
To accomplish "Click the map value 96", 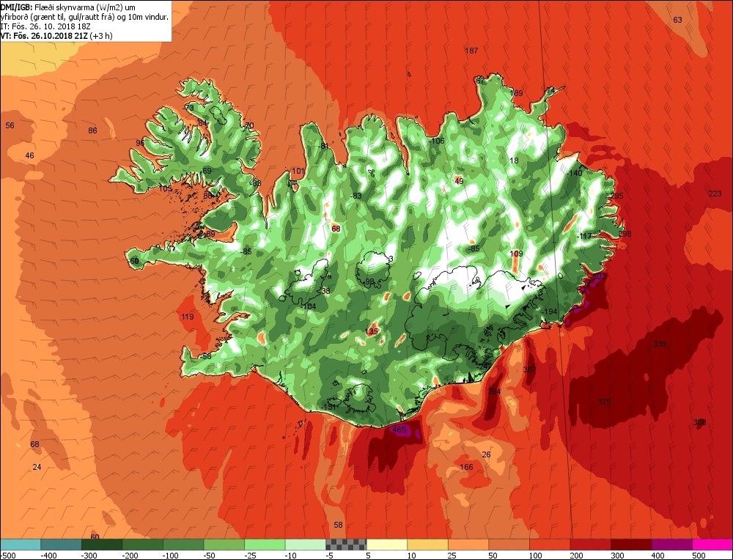I will (x=140, y=143).
